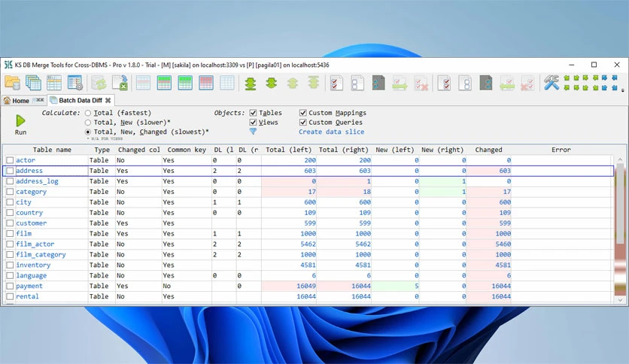629x364 pixels.
Task: Open the wrench and hammer tools icon
Action: coord(552,83)
